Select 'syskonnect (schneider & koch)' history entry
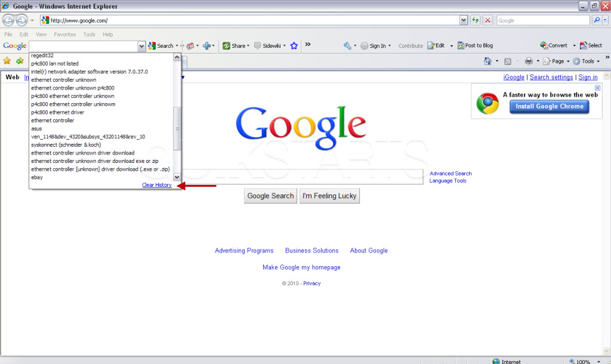The image size is (611, 364). pos(101,145)
